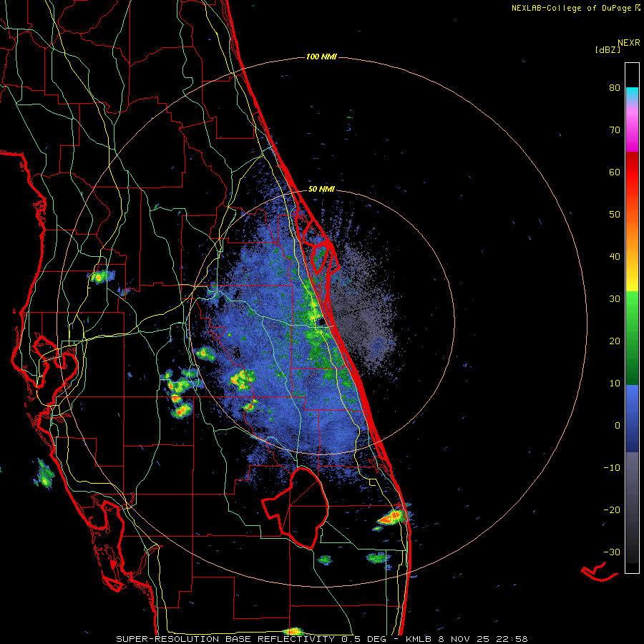Click the 70 value on dBZ scale
This screenshot has width=644, height=644.
(615, 130)
